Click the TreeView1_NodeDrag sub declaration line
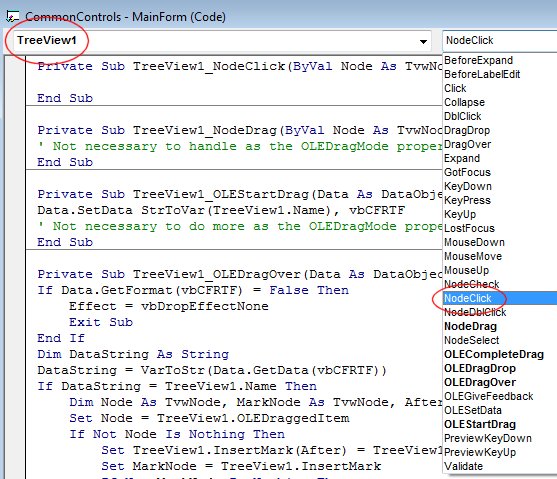The height and width of the screenshot is (479, 557). [240, 130]
